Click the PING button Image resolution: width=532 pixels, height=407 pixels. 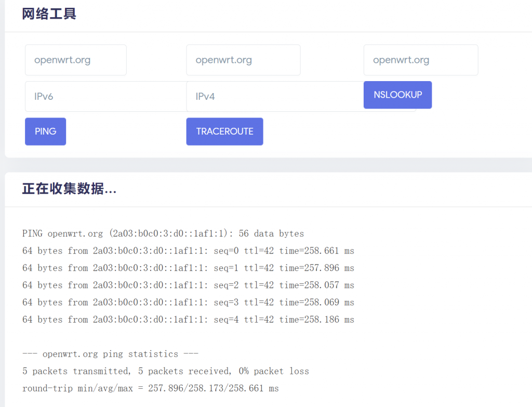tap(45, 132)
